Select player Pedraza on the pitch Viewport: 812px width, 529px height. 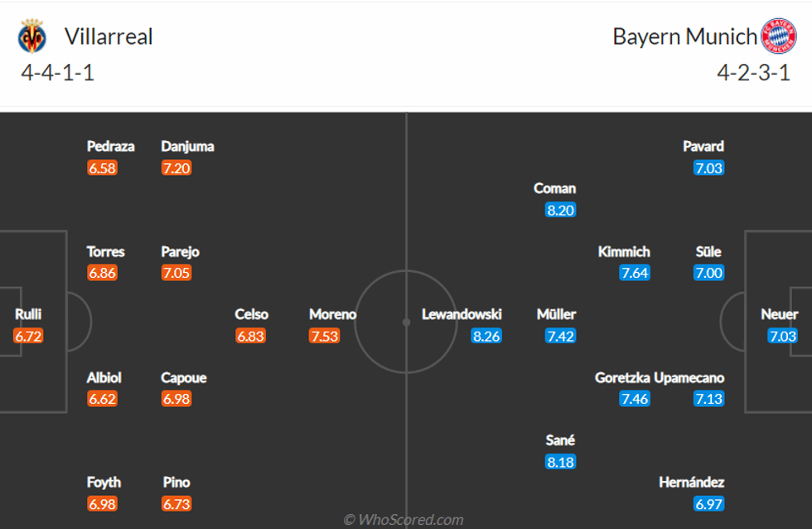[110, 147]
